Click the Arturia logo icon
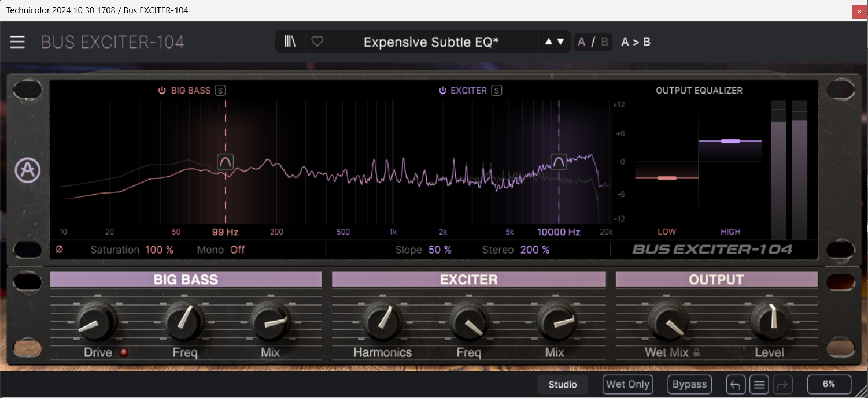 coord(27,170)
